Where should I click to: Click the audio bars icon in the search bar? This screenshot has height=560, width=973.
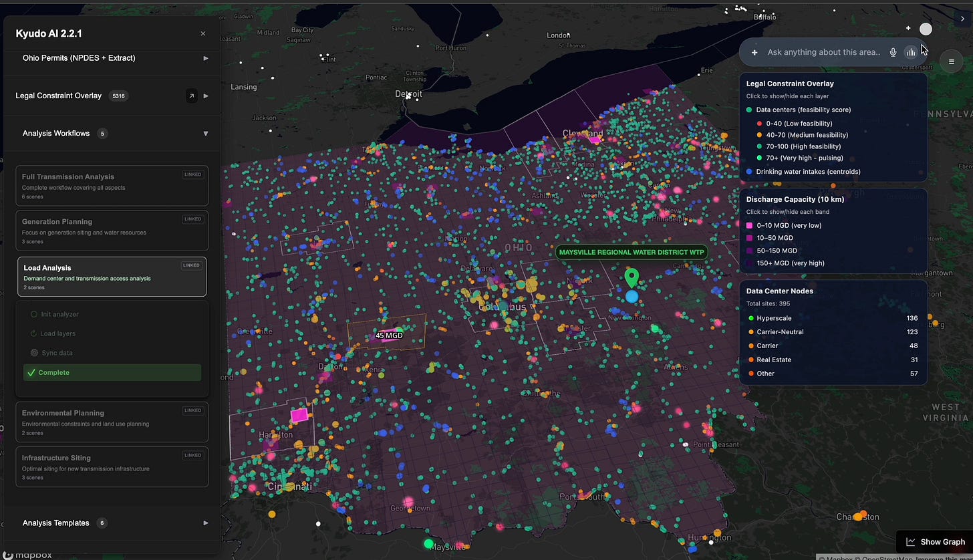[911, 52]
